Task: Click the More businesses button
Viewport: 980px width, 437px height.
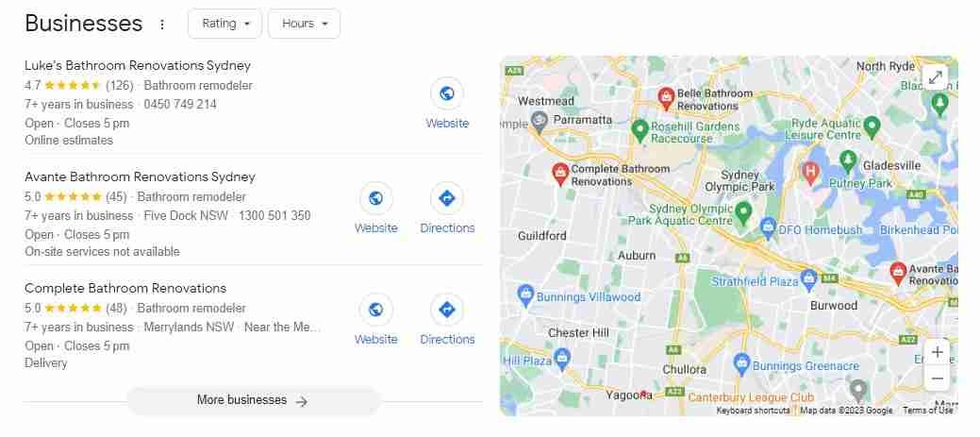Action: (253, 401)
